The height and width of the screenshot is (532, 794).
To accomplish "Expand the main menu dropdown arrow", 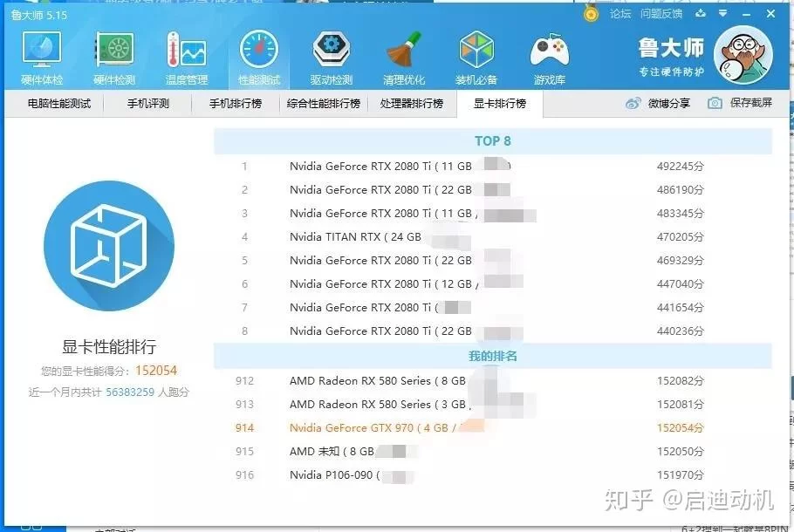I will (x=724, y=14).
